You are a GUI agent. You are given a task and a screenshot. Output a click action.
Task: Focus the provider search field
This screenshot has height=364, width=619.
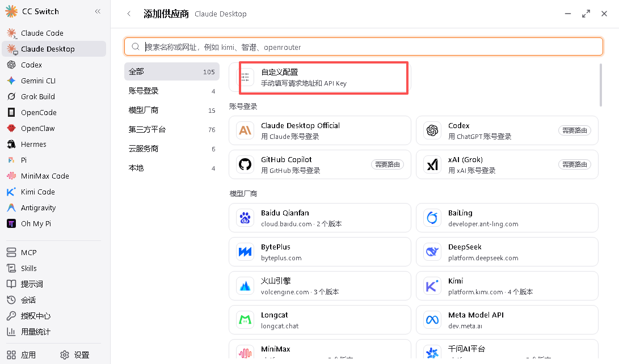point(364,47)
